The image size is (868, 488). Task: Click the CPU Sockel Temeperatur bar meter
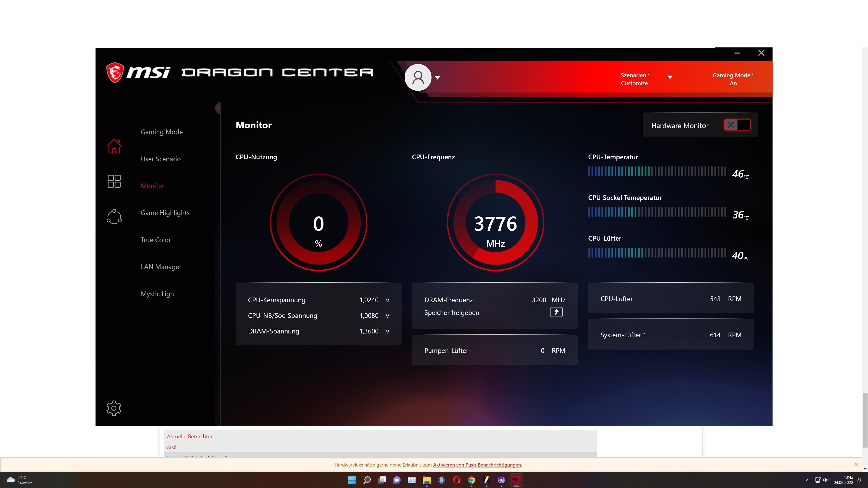(657, 212)
